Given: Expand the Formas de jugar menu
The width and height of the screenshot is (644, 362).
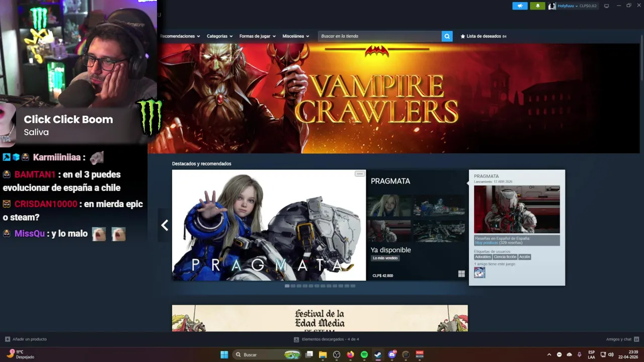Looking at the screenshot, I should click(x=257, y=36).
